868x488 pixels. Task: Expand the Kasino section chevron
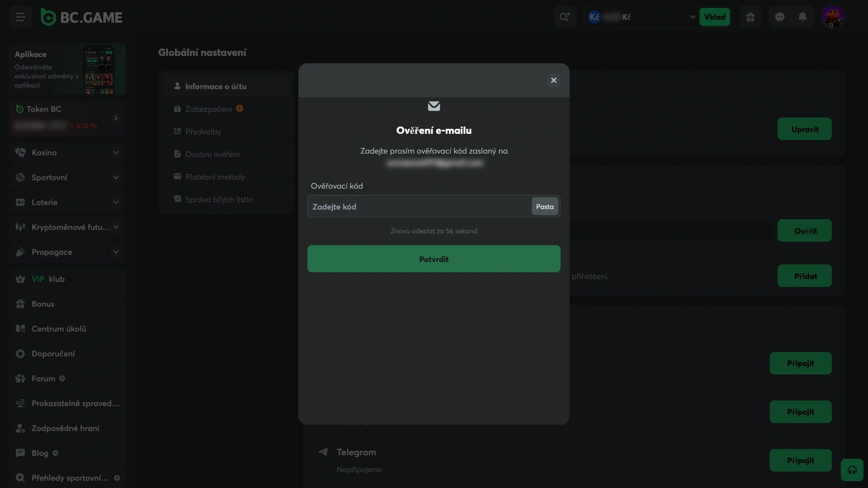click(116, 153)
